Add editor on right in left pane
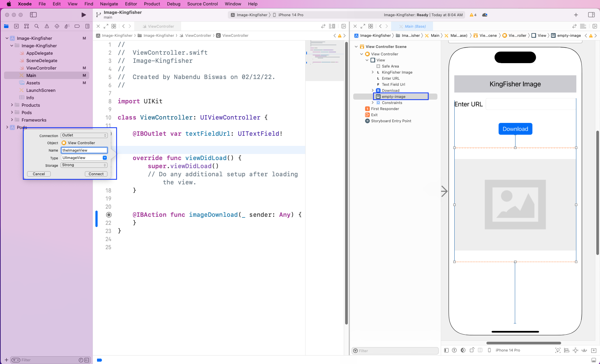The image size is (600, 364). point(344,26)
